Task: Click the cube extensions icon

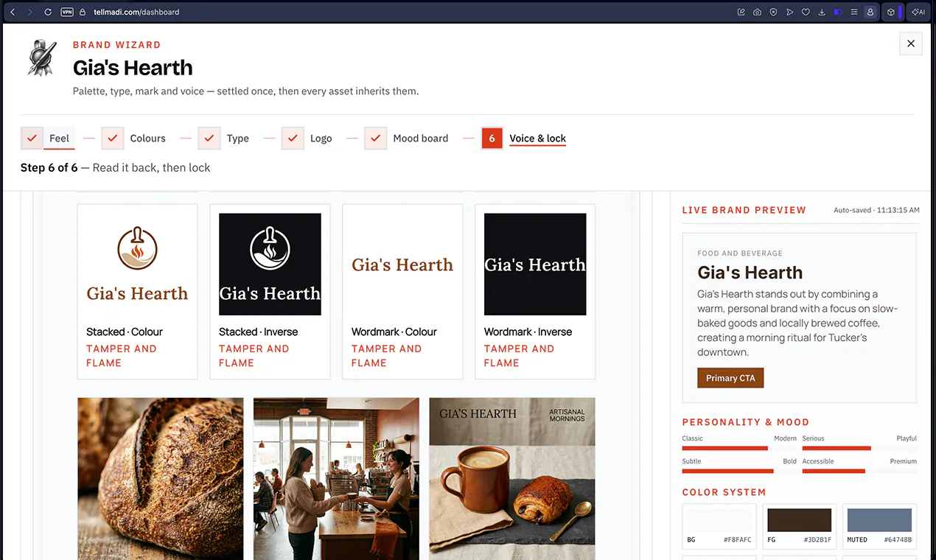Action: (x=891, y=12)
